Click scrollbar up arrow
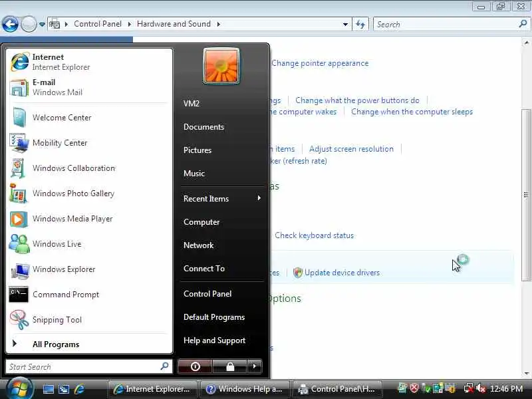Viewport: 532px width, 399px height. [526, 43]
